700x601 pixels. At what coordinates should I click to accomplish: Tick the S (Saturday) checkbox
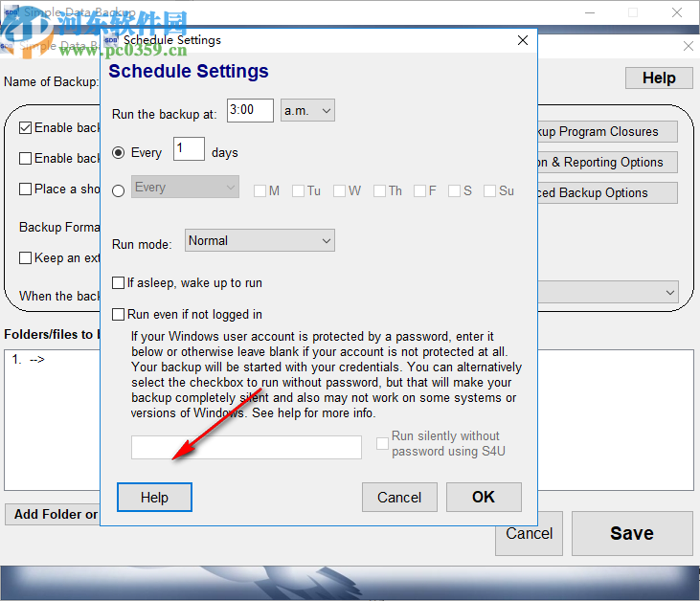click(x=454, y=191)
